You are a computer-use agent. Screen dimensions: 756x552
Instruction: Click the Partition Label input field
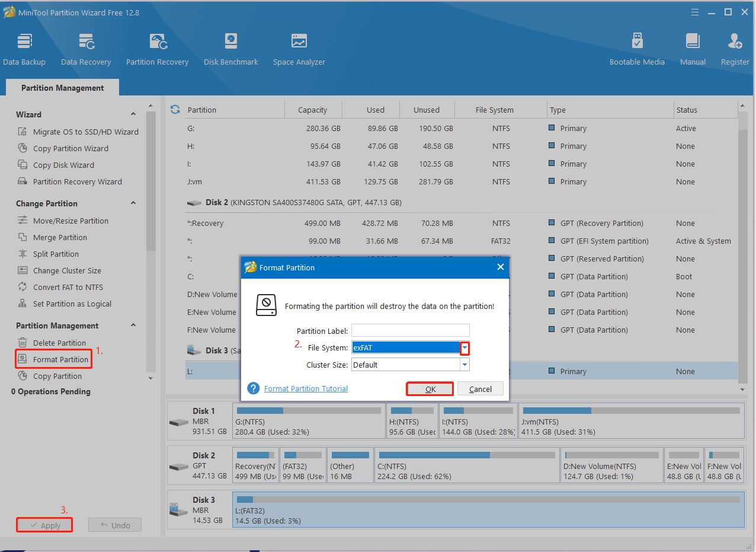[410, 331]
